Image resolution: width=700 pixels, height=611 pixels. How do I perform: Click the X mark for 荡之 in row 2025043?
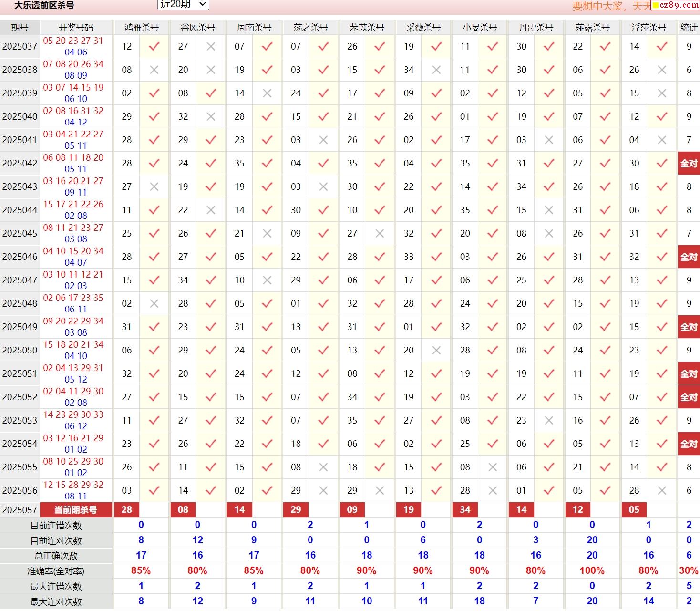(323, 186)
